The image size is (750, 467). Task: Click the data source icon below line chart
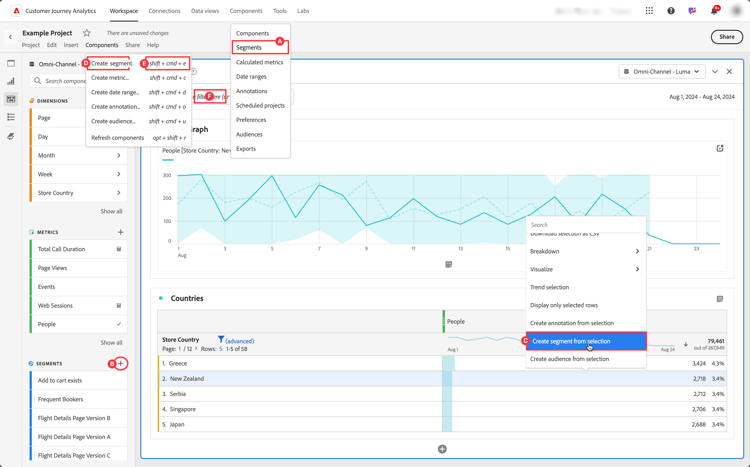[448, 264]
